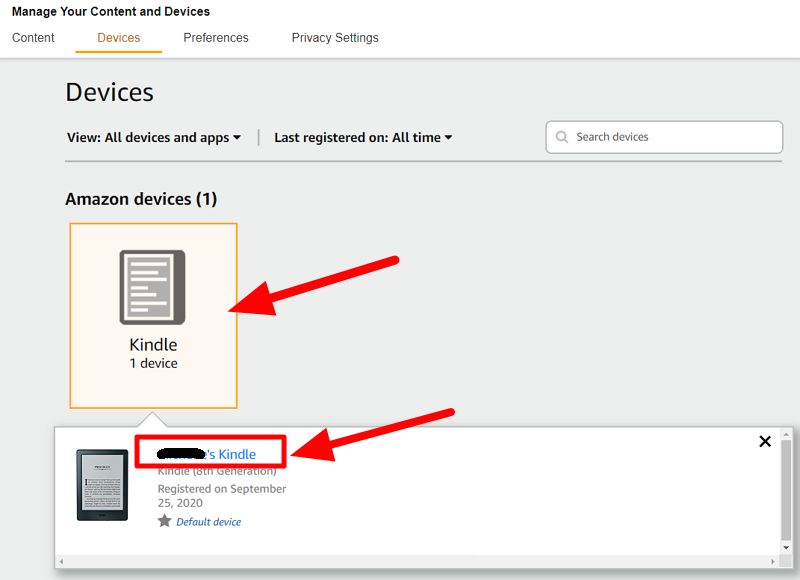Click the search magnifier icon
This screenshot has width=800, height=580.
pos(562,137)
